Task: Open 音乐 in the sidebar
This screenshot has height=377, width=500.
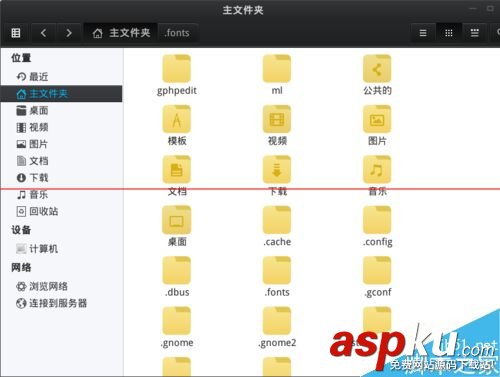Action: pos(62,194)
